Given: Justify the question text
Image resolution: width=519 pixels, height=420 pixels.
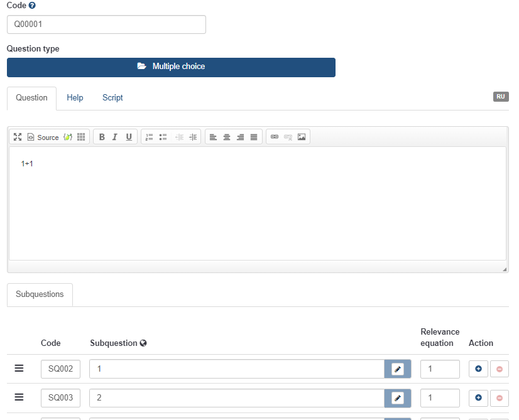Looking at the screenshot, I should tap(254, 137).
